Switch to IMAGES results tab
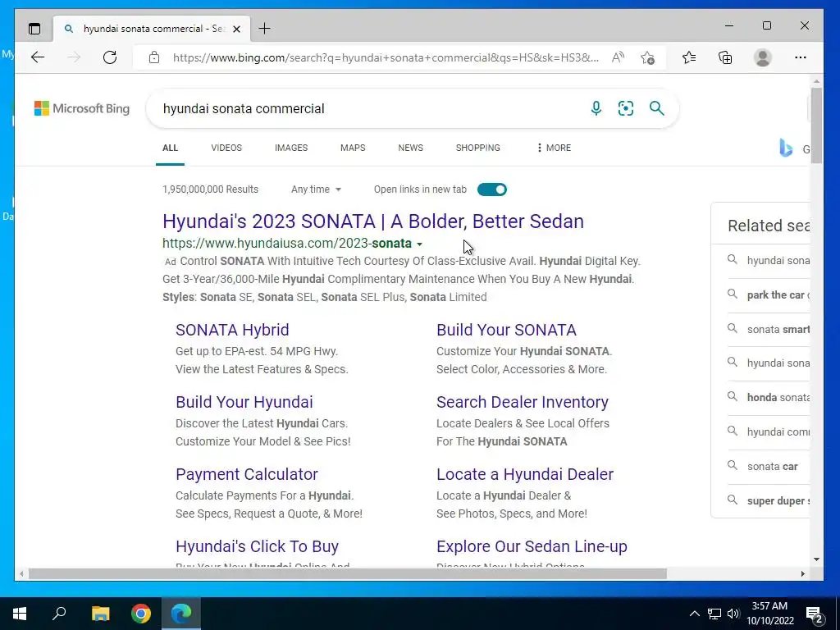Screen dimensions: 840x630 291,148
